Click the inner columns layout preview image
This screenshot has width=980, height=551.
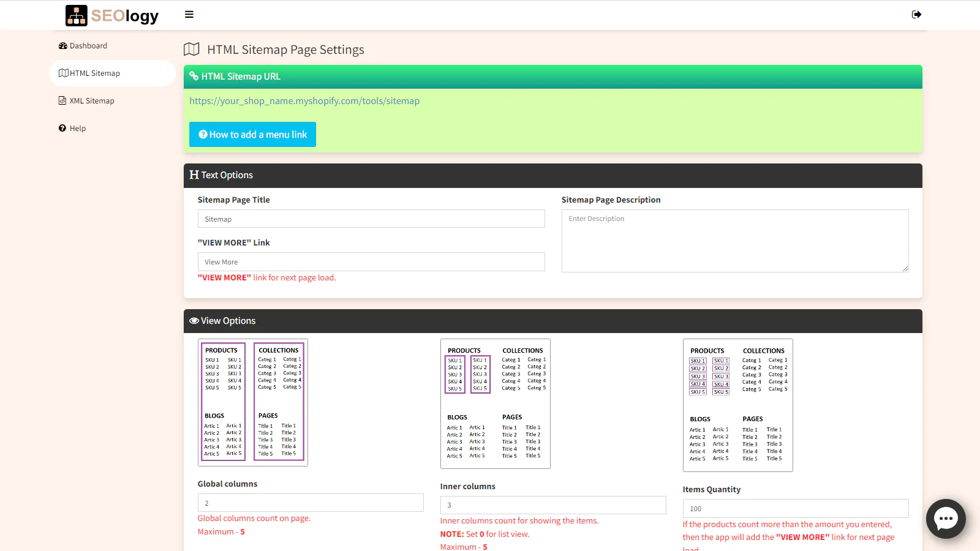tap(496, 403)
